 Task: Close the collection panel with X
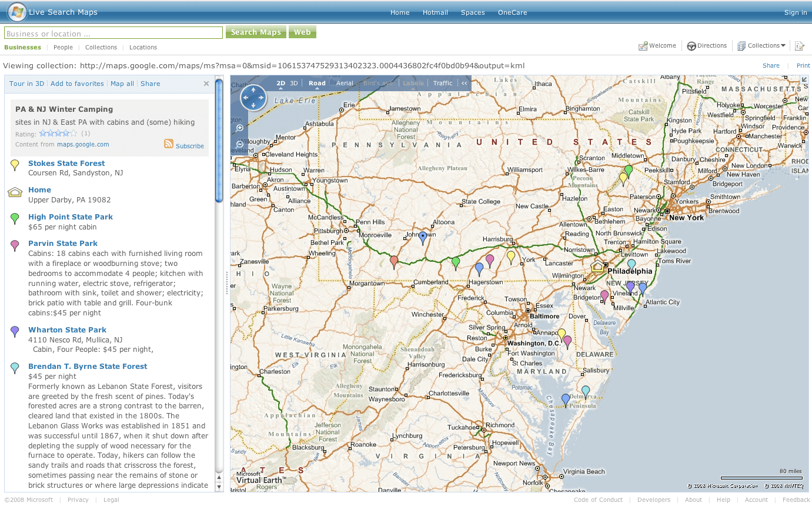[x=206, y=84]
